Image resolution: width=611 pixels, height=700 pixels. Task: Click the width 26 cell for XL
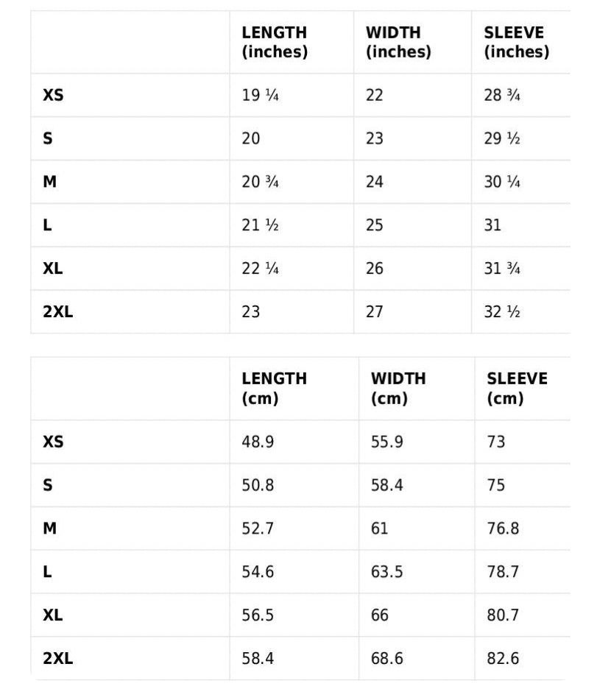[374, 269]
